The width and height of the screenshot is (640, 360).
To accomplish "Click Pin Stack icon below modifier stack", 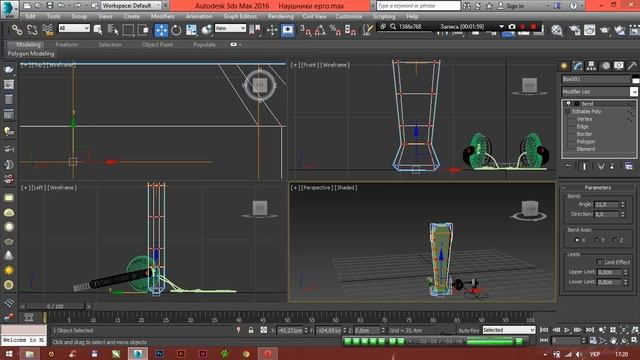I will tap(568, 166).
